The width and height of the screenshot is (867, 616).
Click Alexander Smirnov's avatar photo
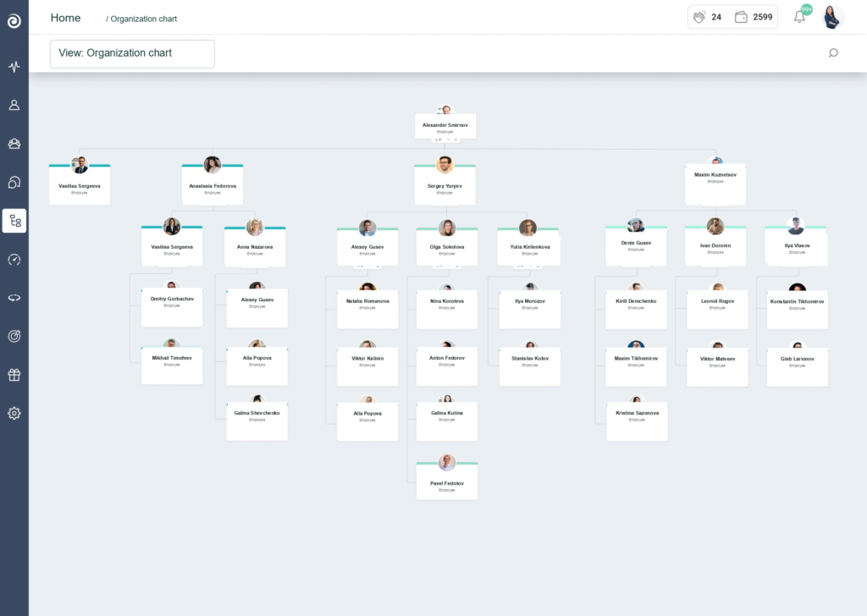click(445, 109)
